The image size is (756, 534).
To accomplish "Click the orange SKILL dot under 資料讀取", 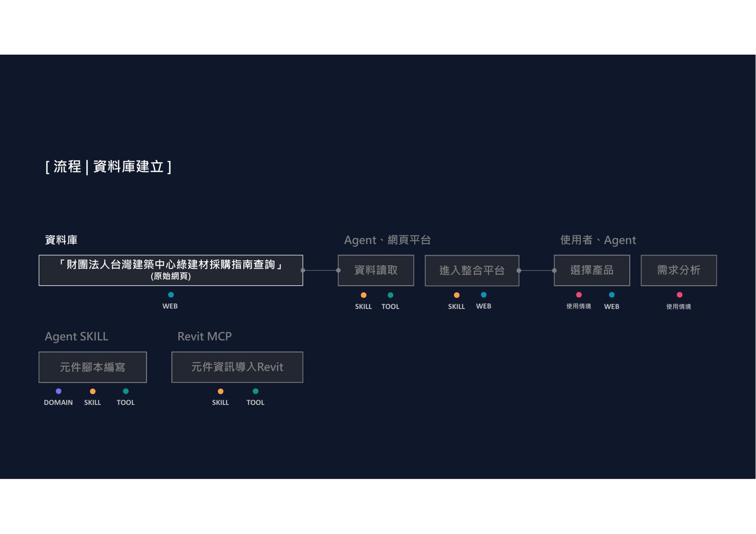I will pos(363,295).
